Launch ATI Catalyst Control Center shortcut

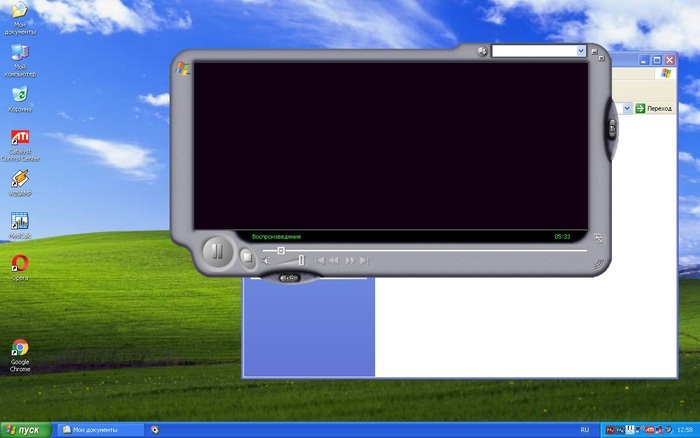click(20, 145)
